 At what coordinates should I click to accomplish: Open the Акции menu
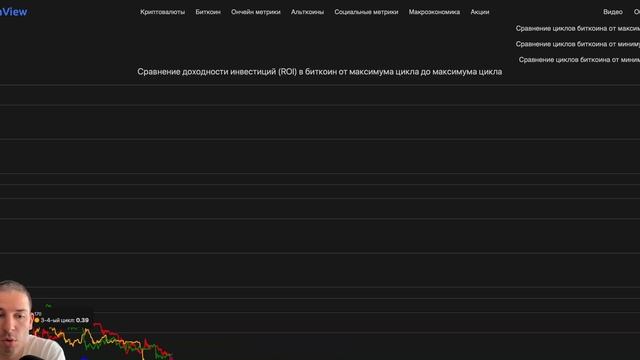tap(480, 12)
